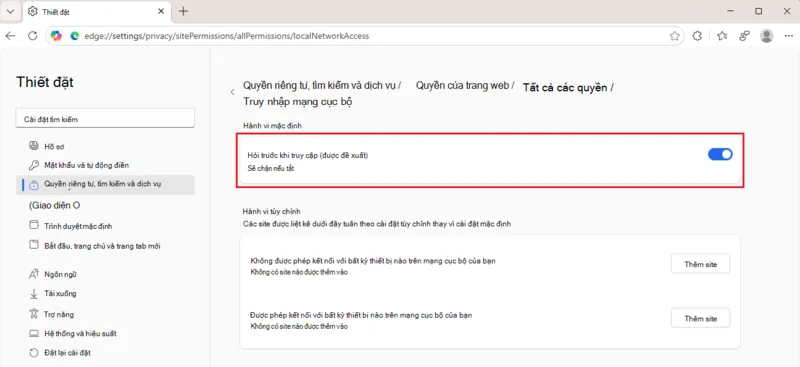
Task: Reload the page with refresh icon
Action: (33, 36)
